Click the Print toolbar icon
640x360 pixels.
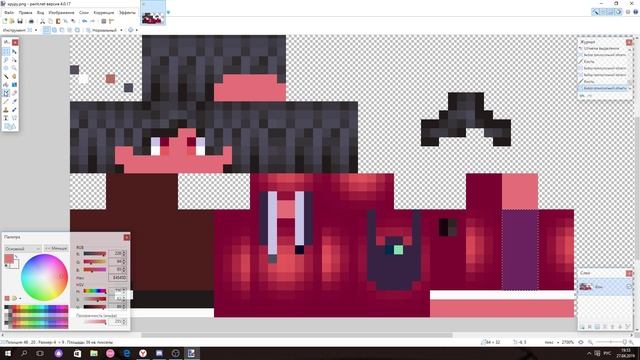coord(31,21)
